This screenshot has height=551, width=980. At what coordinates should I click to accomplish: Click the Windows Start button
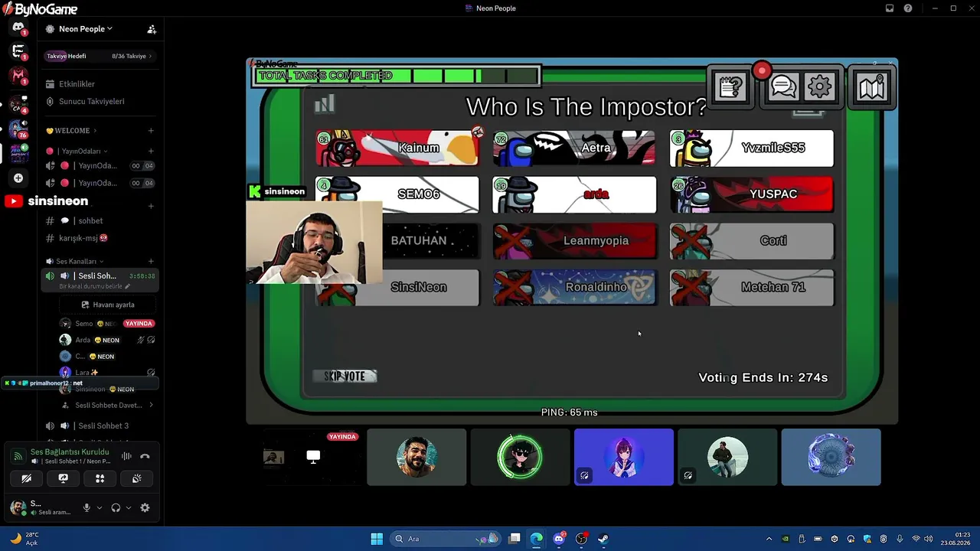point(377,539)
